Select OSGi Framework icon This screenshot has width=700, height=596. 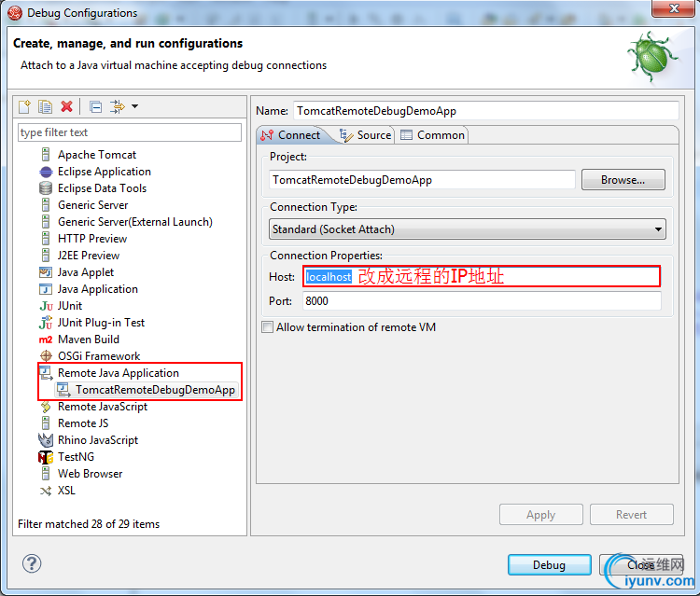pyautogui.click(x=46, y=356)
